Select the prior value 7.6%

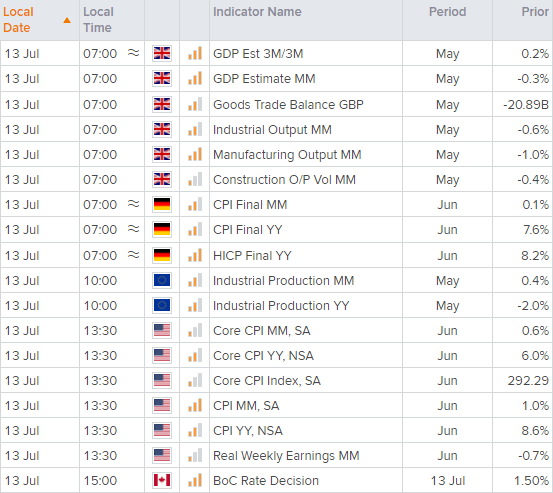[x=536, y=230]
